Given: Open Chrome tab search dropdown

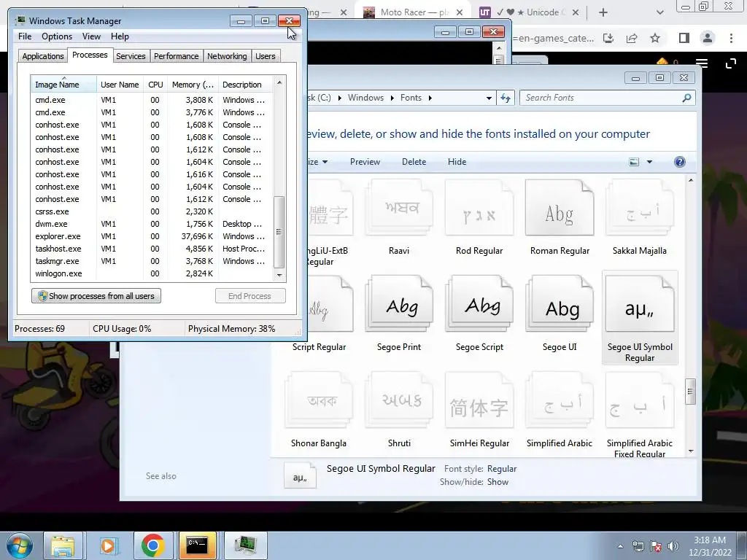Looking at the screenshot, I should 659,12.
